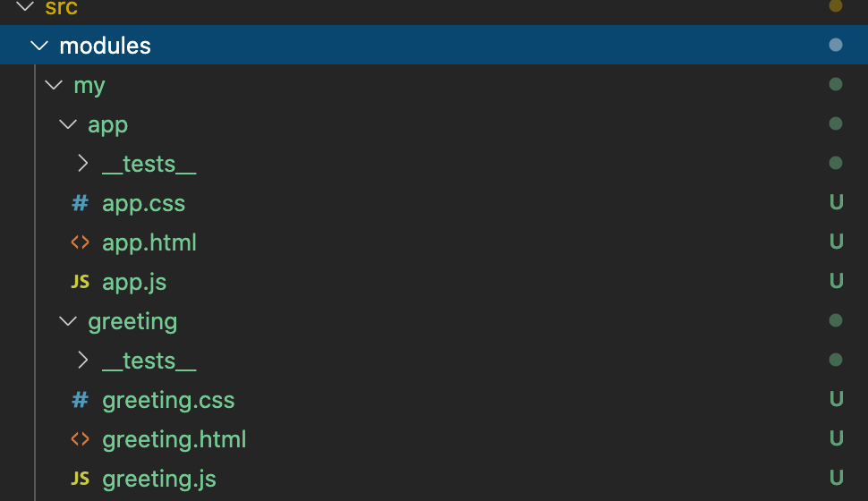Viewport: 868px width, 501px height.
Task: Open the greeting.css file
Action: (168, 400)
